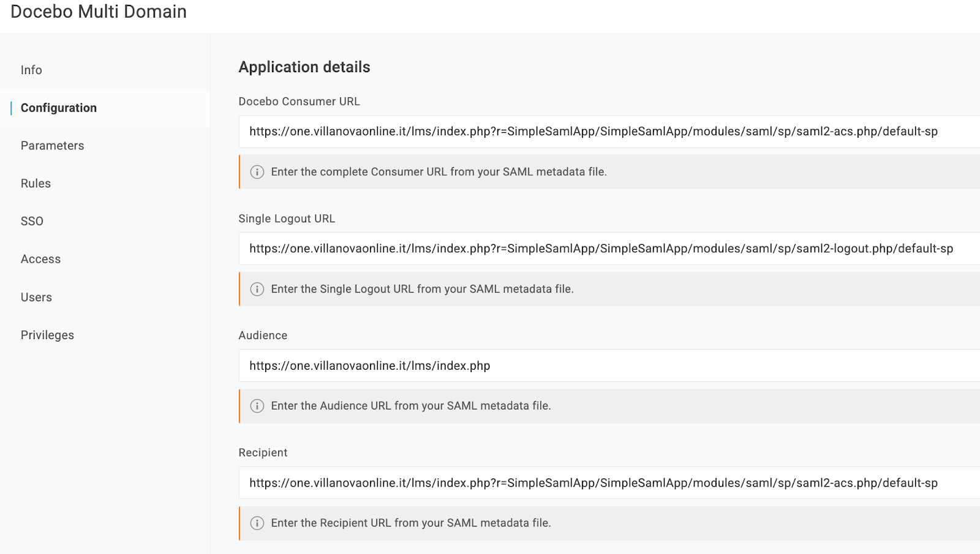Click the info icon beside Recipient URL hint
Image resolution: width=980 pixels, height=554 pixels.
point(257,523)
